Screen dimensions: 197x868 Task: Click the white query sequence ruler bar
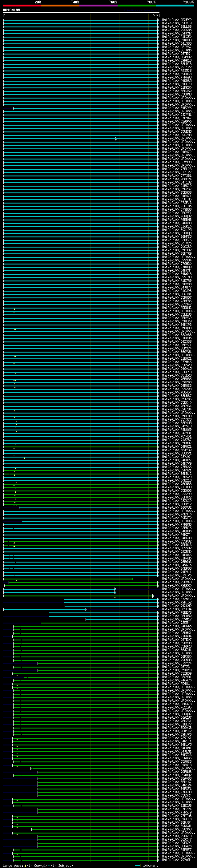point(81,12)
